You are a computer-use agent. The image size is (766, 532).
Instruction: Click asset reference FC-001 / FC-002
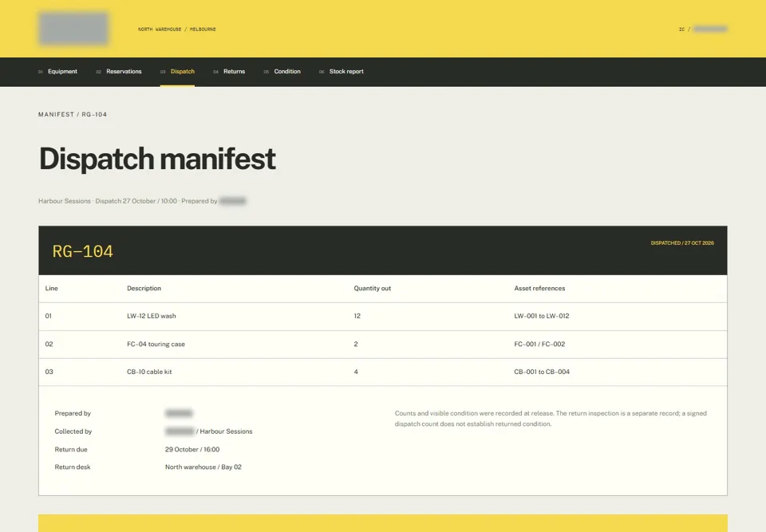(x=539, y=344)
